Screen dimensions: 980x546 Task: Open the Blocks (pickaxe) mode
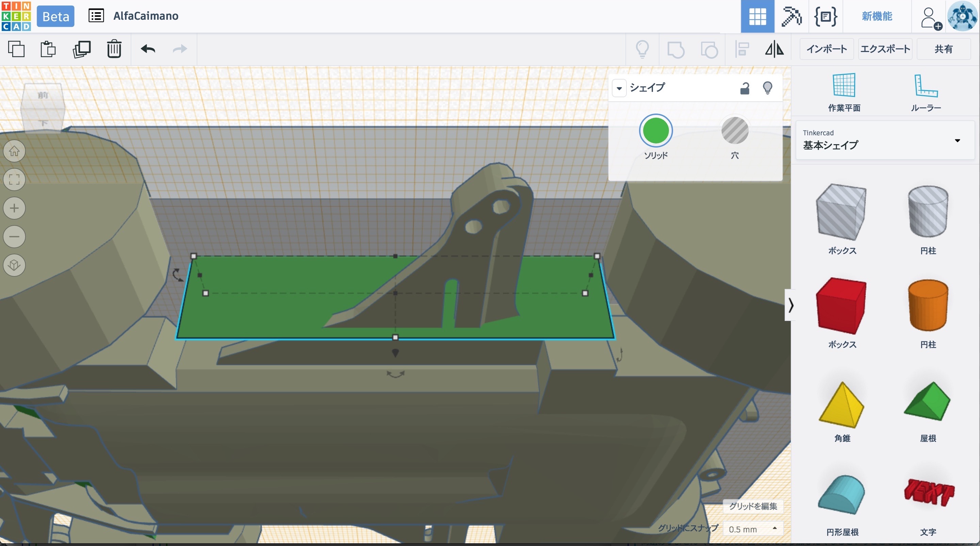coord(791,16)
